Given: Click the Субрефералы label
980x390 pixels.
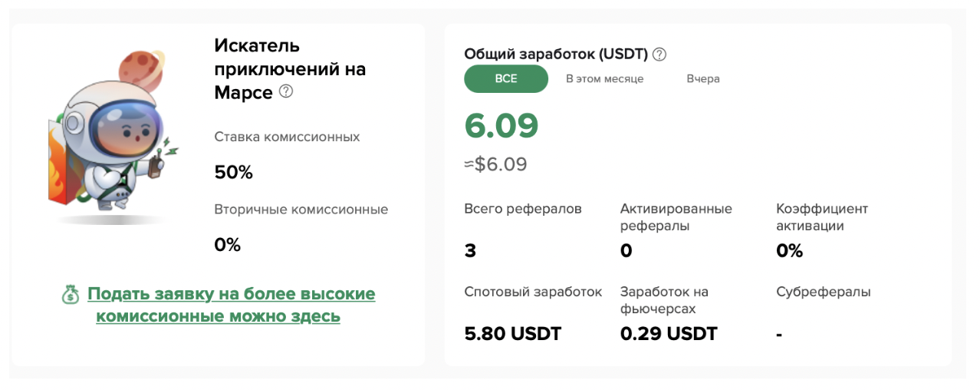Looking at the screenshot, I should [824, 292].
